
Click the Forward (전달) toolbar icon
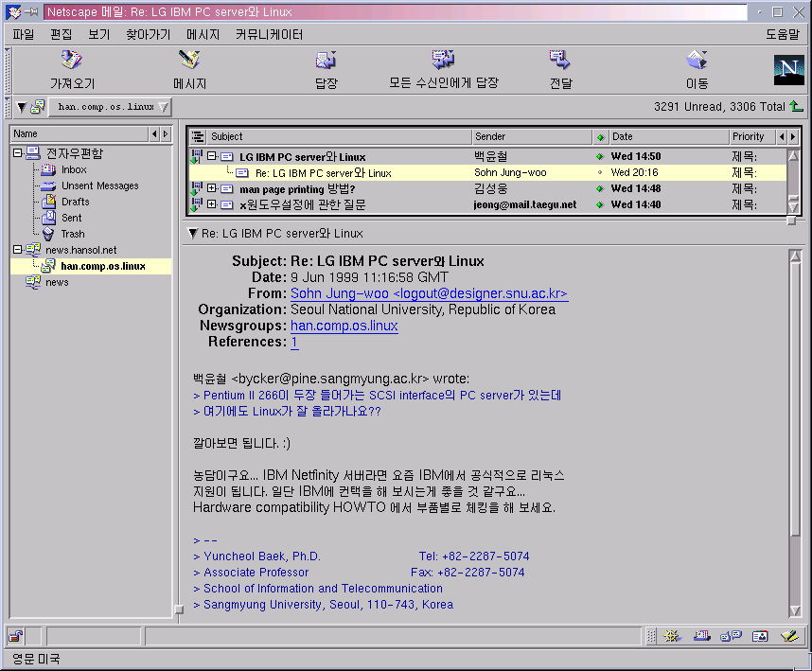pyautogui.click(x=560, y=62)
